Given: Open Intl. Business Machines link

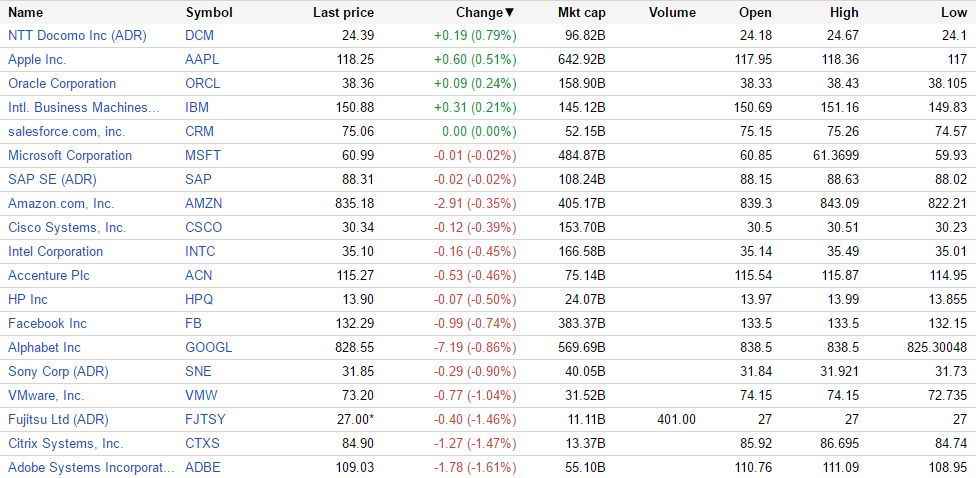Looking at the screenshot, I should [x=84, y=107].
